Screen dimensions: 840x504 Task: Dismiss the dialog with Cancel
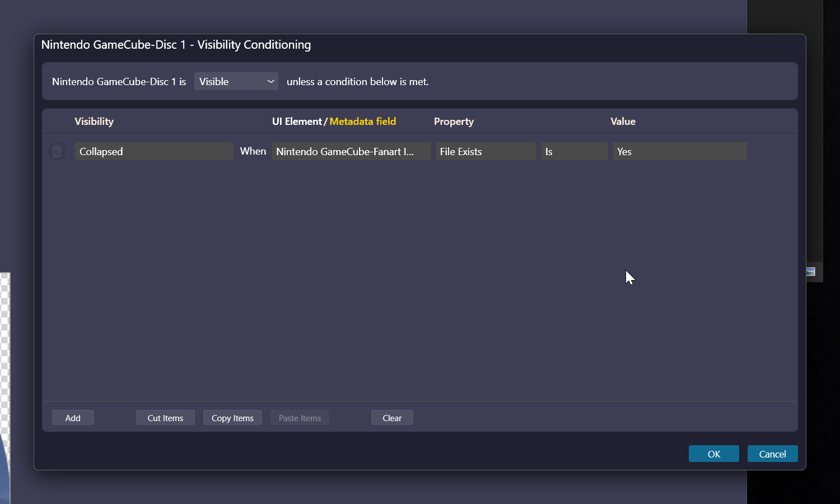pos(772,454)
